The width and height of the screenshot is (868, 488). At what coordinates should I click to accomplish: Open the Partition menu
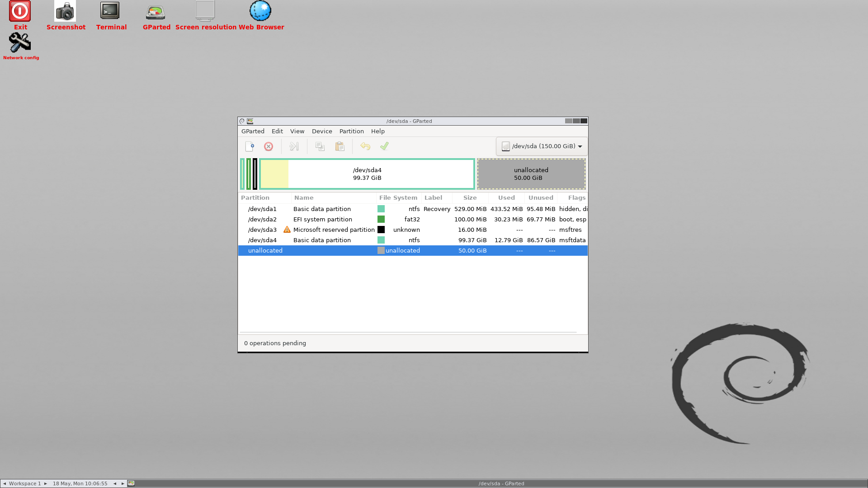(351, 131)
